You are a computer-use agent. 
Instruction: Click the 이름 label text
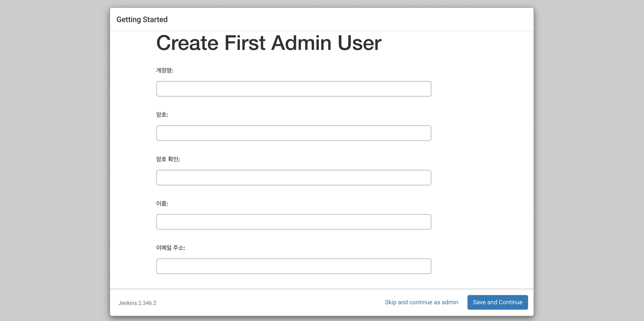click(162, 203)
